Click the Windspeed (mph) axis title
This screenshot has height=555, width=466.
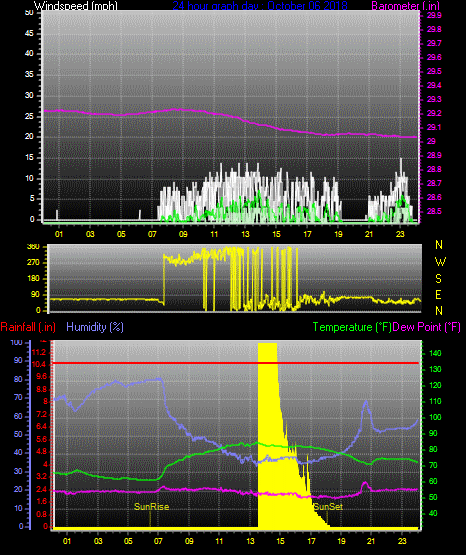point(76,6)
